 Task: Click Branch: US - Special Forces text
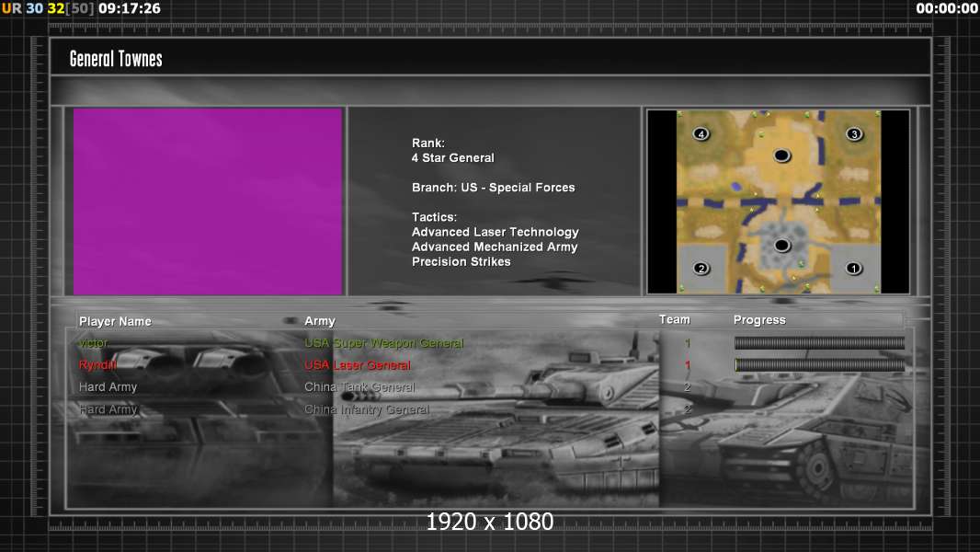click(493, 188)
